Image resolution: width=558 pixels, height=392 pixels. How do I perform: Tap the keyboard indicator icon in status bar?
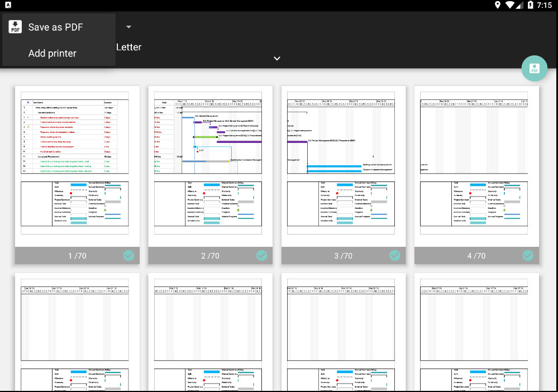click(x=8, y=5)
